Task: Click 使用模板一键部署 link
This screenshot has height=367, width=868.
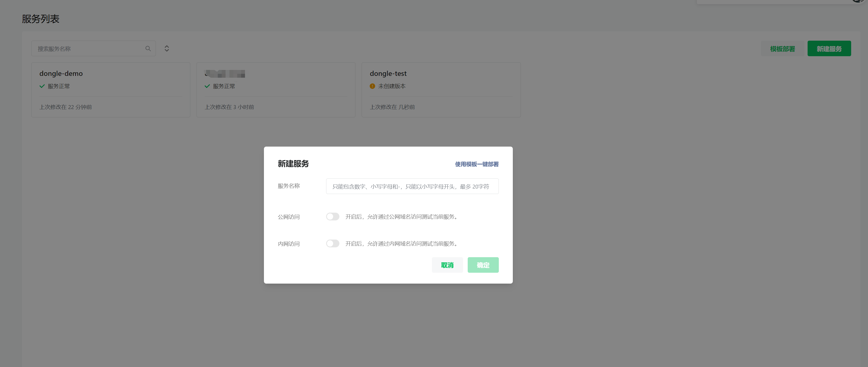Action: [477, 164]
